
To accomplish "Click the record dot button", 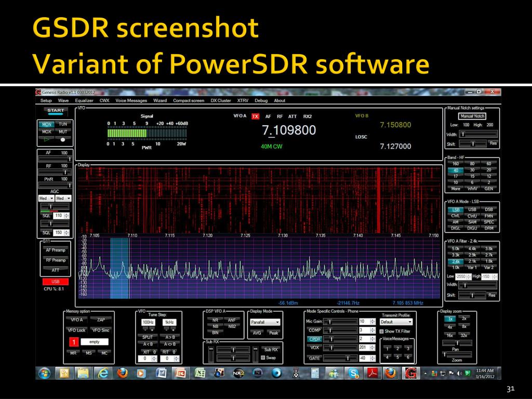I will (x=63, y=139).
